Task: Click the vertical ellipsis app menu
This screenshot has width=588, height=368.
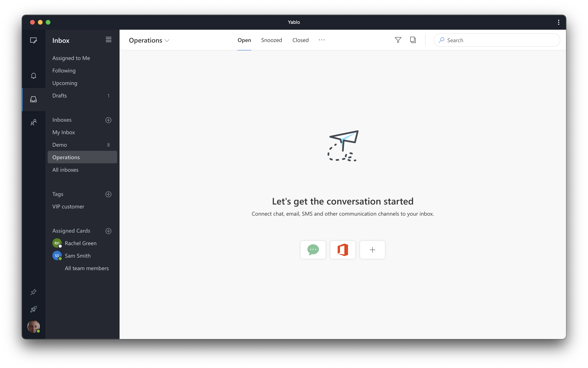Action: [x=559, y=22]
